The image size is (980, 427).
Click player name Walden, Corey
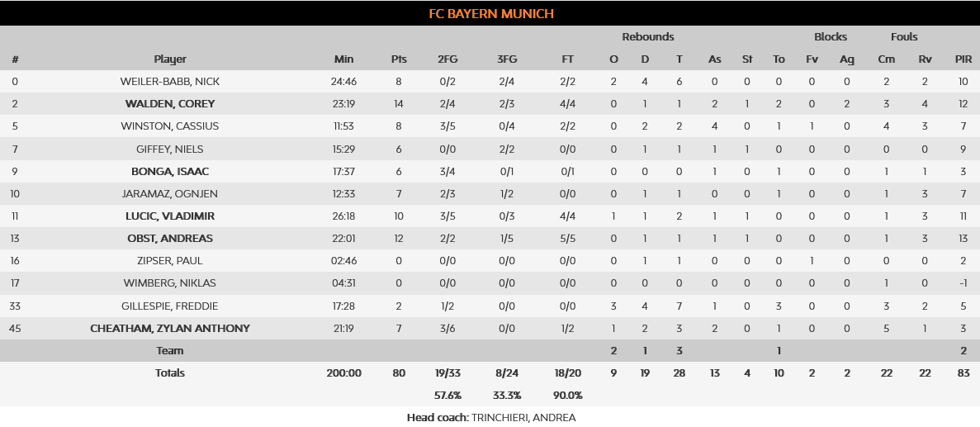click(x=169, y=104)
